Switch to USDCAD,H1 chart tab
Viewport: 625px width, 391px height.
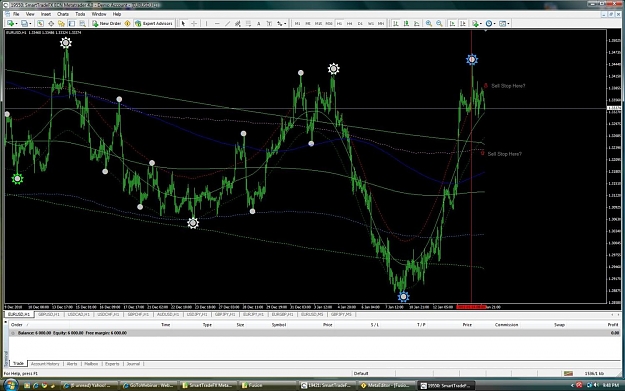(x=79, y=314)
